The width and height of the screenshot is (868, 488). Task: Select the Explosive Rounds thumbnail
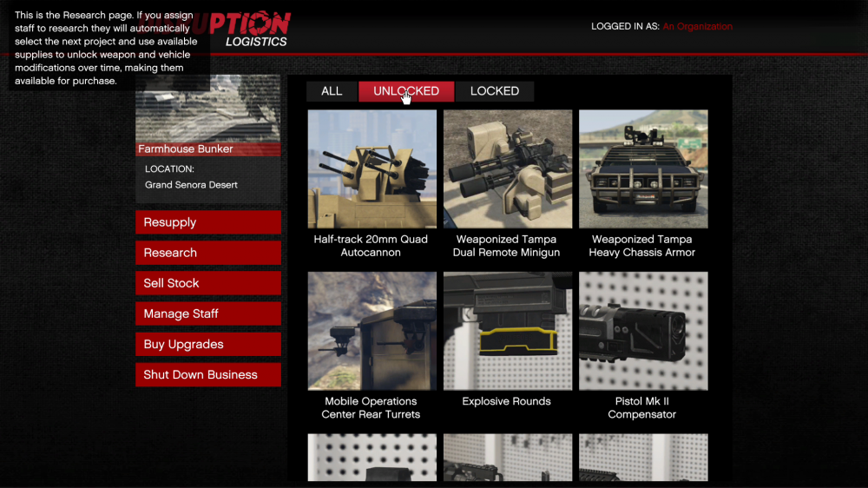(508, 331)
